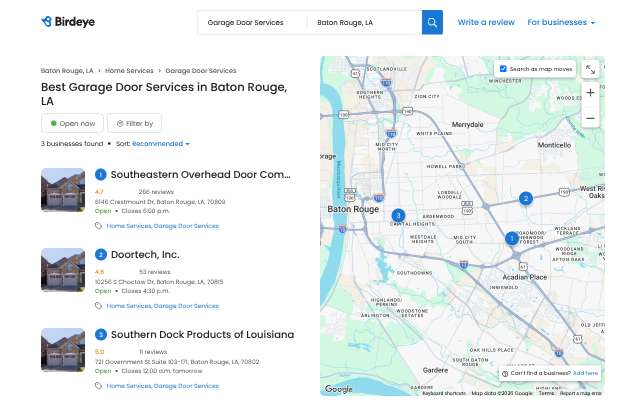
Task: Click address 721 Government St Suite 103-171
Action: point(177,362)
